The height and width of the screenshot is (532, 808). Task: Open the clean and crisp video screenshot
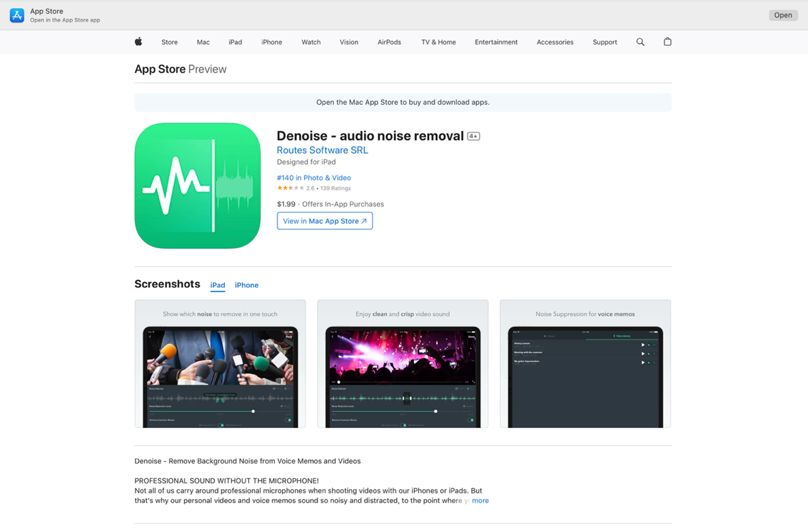(x=403, y=364)
